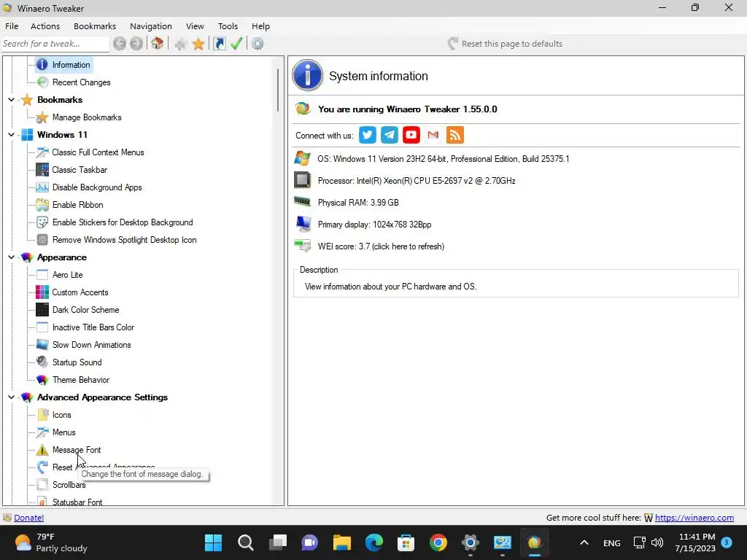747x560 pixels.
Task: Open the https://winaero.com link
Action: [694, 518]
